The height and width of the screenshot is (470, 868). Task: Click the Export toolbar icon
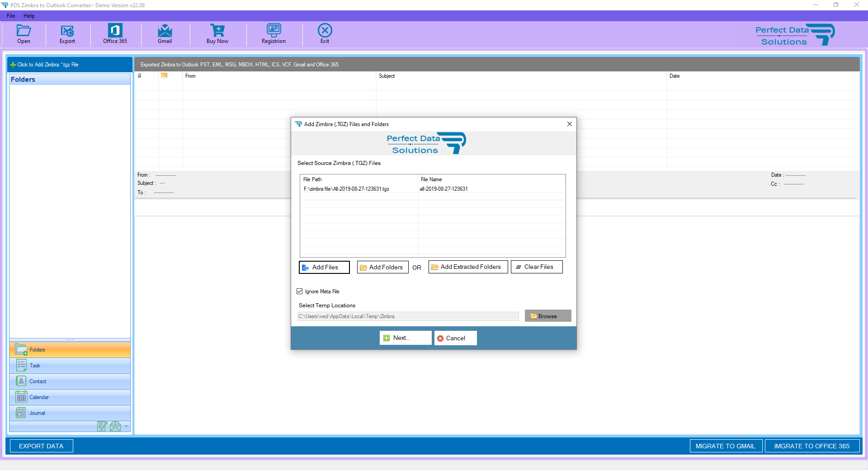[x=67, y=31]
